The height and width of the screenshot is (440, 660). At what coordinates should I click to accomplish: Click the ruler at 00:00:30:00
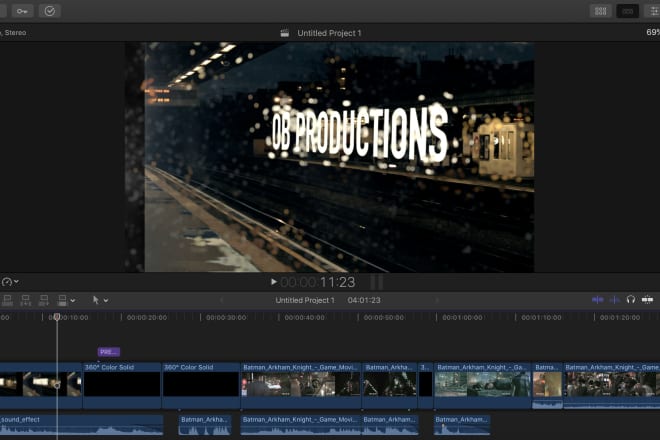(x=226, y=317)
